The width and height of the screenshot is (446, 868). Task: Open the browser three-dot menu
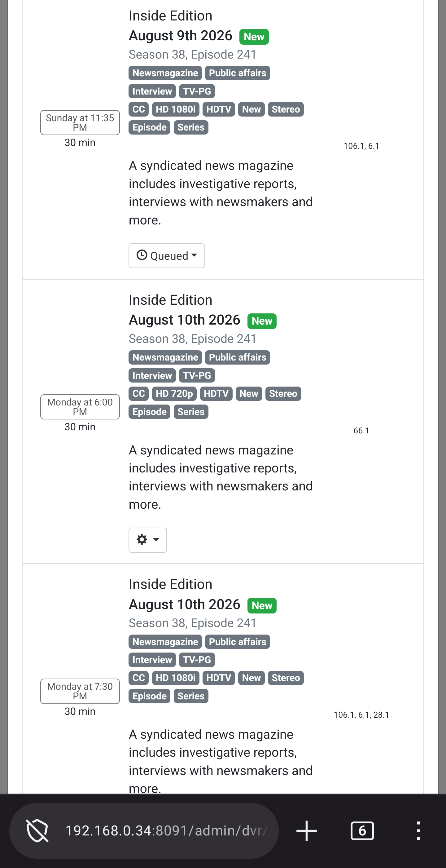[418, 830]
